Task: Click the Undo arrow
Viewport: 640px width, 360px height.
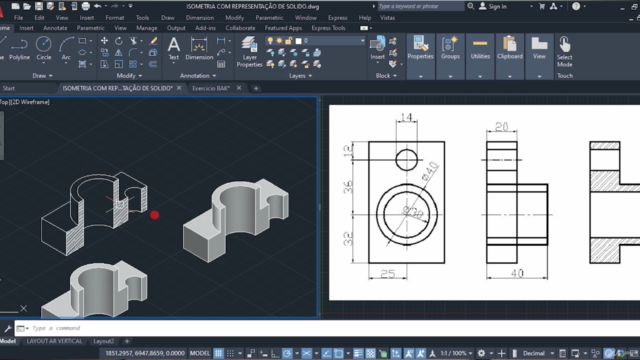Action: click(98, 6)
